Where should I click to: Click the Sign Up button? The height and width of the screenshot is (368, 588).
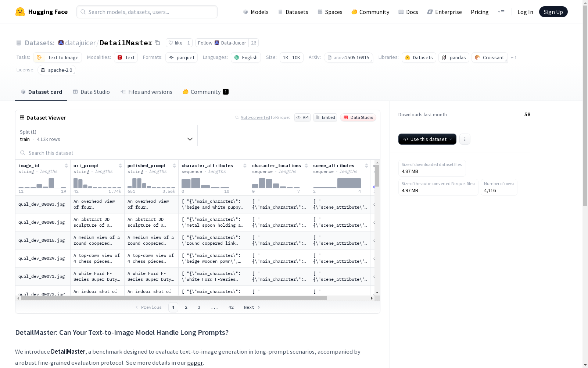pos(553,12)
